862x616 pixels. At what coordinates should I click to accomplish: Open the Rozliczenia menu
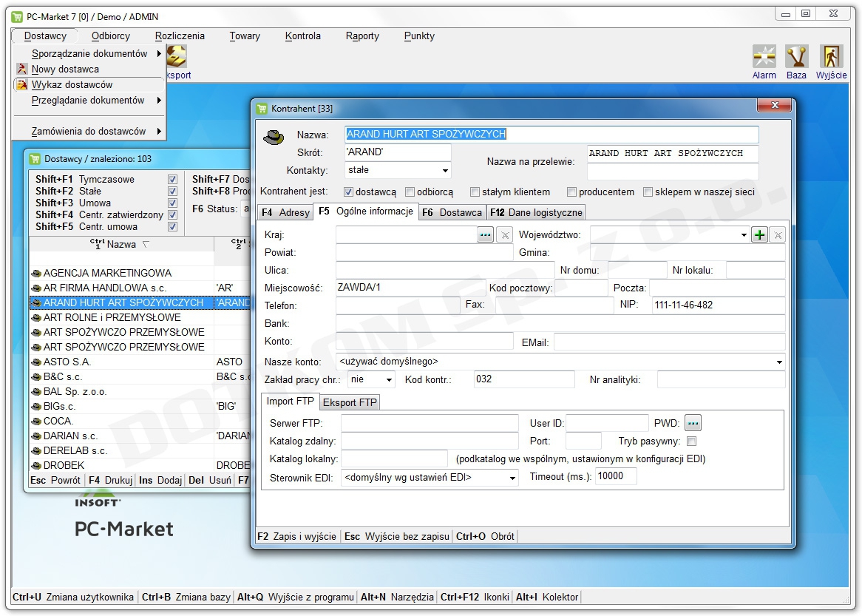(180, 35)
